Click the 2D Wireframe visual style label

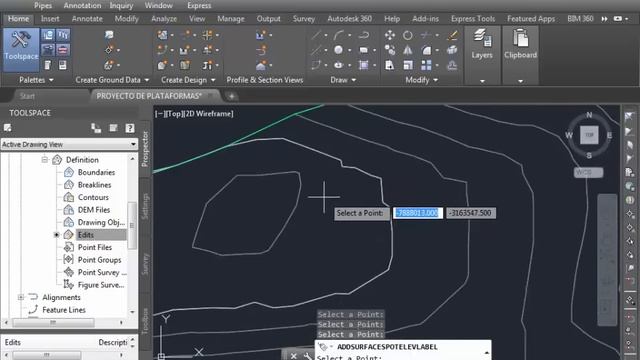click(209, 114)
